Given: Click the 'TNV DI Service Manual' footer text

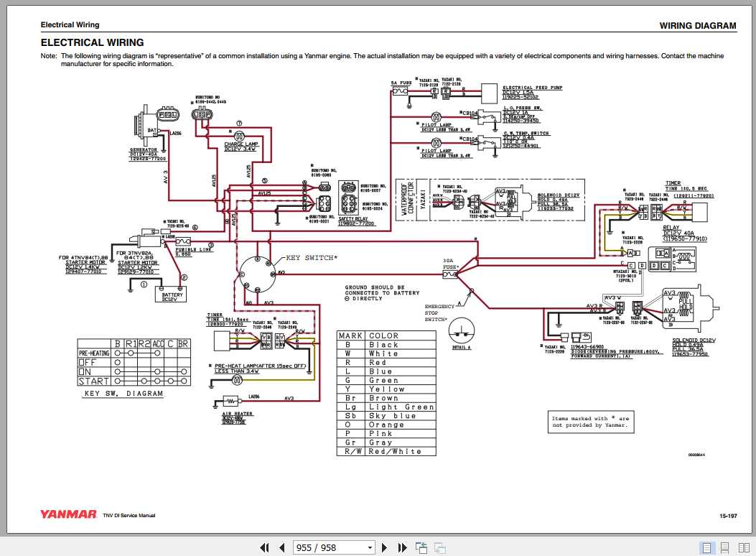Looking at the screenshot, I should [x=129, y=516].
